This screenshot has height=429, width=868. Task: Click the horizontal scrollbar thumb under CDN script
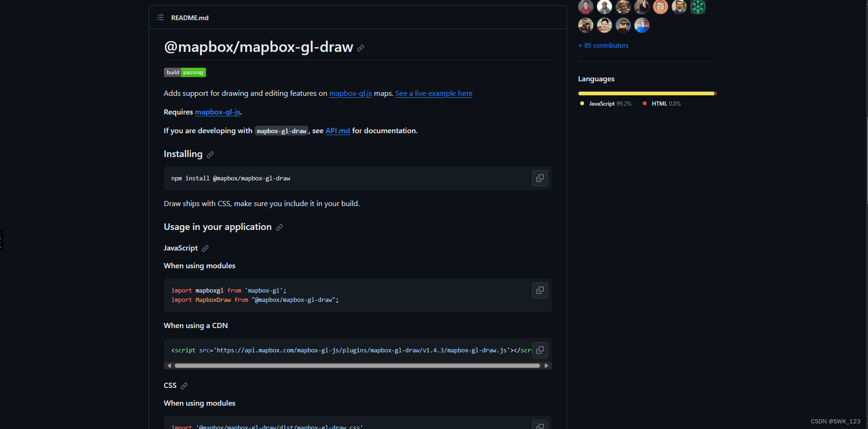[x=357, y=366]
